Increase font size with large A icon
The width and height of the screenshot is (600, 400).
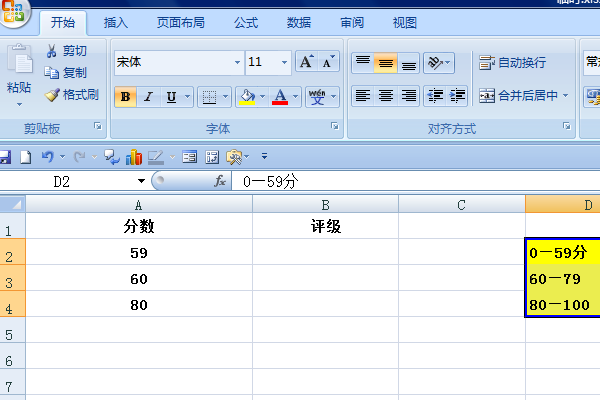click(307, 62)
